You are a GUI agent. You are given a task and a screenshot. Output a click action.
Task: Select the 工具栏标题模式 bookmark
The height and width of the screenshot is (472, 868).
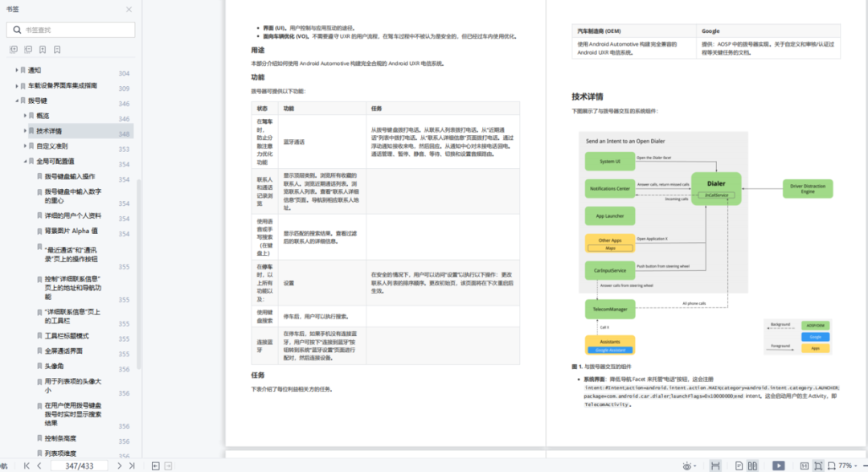coord(67,336)
